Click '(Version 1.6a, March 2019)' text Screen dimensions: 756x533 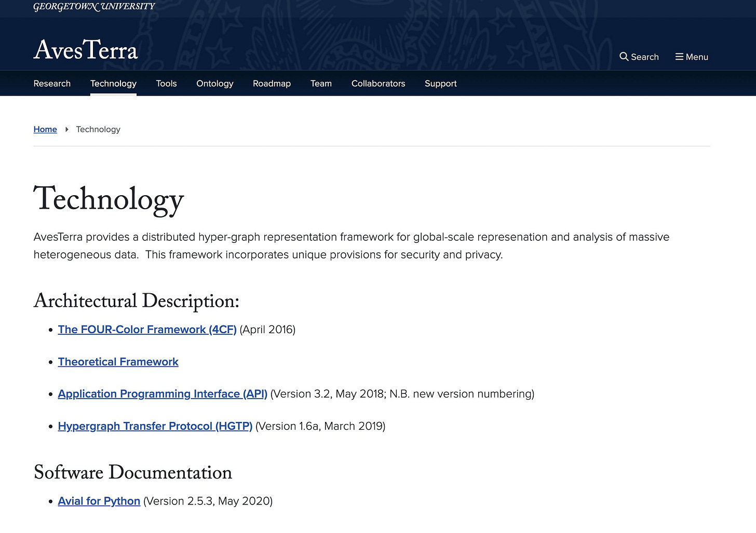(320, 426)
